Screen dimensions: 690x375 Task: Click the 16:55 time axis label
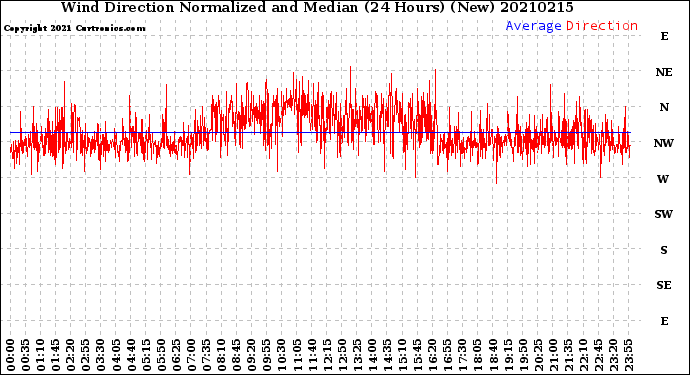tap(447, 355)
